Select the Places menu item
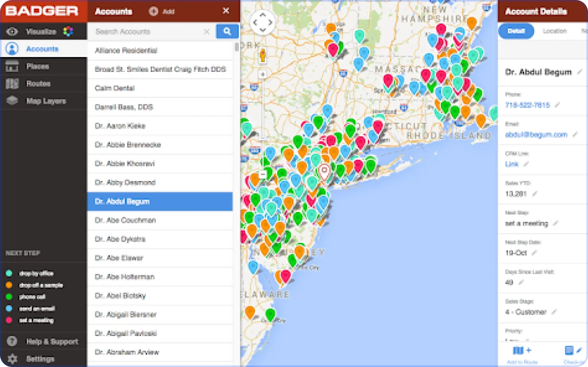 click(x=44, y=66)
